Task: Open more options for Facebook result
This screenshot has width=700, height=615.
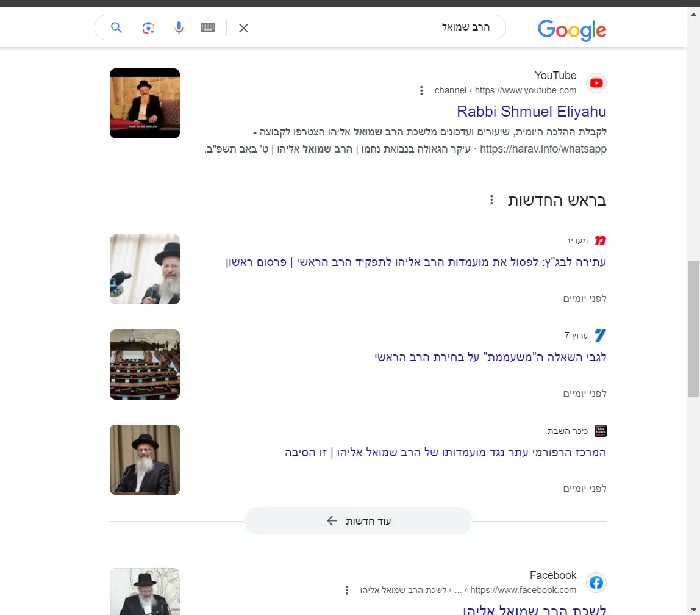Action: click(347, 590)
